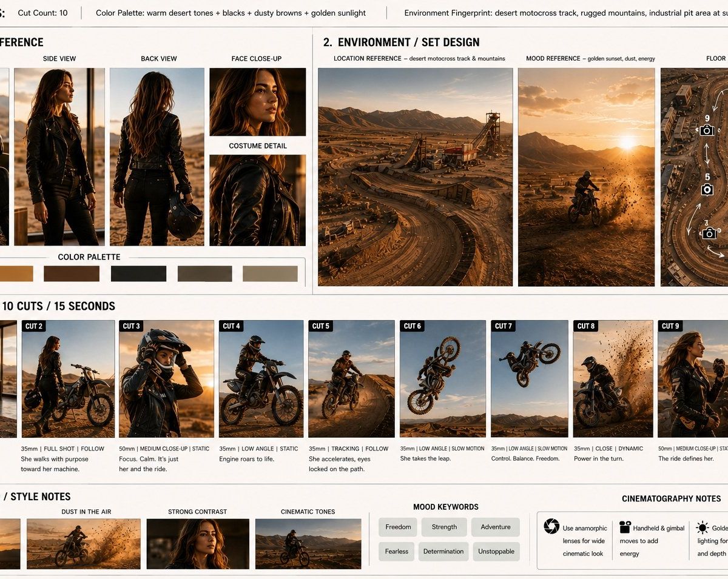This screenshot has height=579, width=728.
Task: Click the 'Color Palette: warm desert tones' header text
Action: (x=231, y=13)
